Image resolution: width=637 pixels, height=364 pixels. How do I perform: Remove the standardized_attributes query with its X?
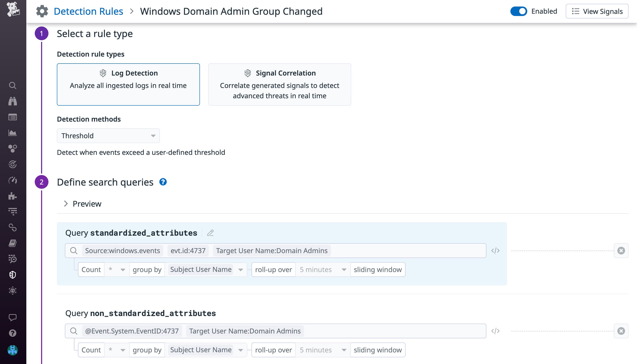621,250
